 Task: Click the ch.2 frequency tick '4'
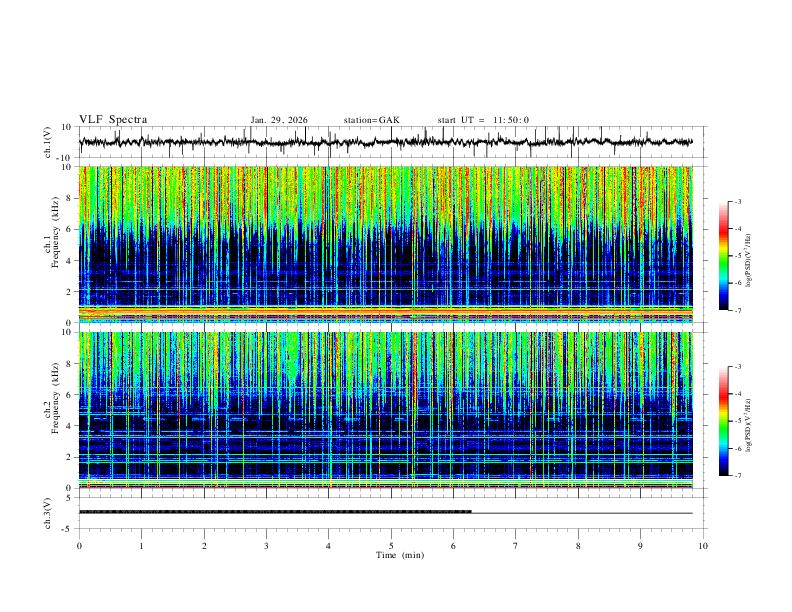click(x=69, y=426)
